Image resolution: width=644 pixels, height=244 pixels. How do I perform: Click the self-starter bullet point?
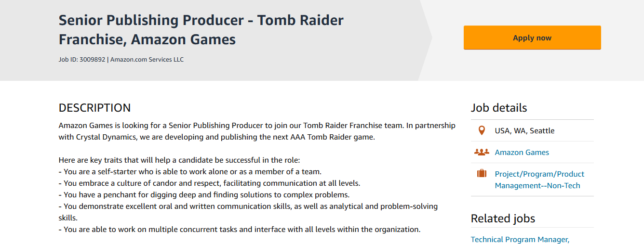pos(190,171)
